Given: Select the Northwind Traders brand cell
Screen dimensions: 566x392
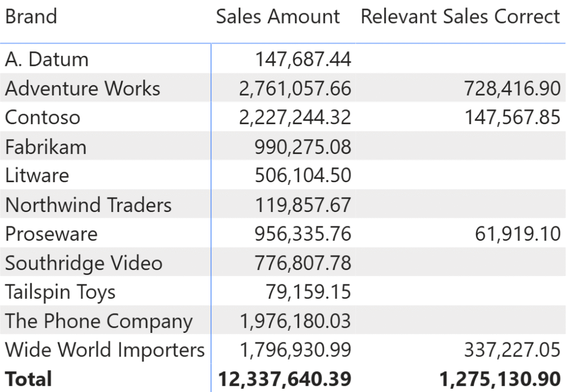Looking at the screenshot, I should coord(88,205).
